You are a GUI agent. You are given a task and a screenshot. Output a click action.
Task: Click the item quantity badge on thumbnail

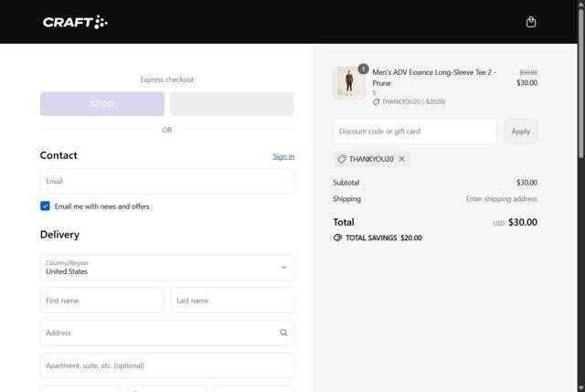tap(363, 69)
